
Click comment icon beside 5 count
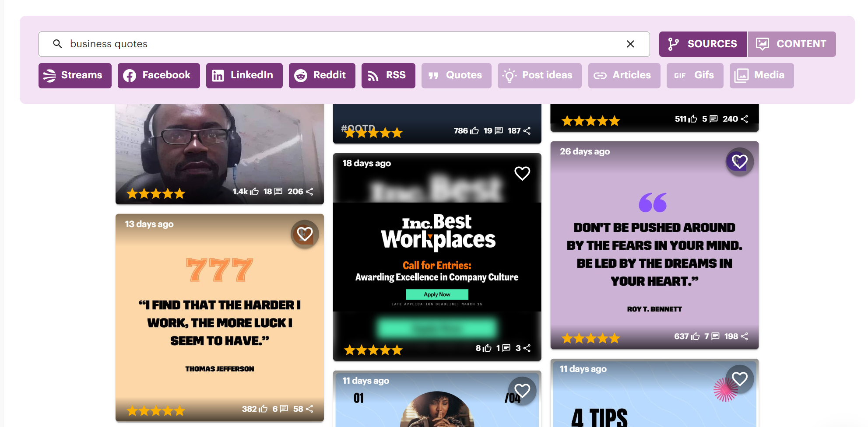[713, 119]
